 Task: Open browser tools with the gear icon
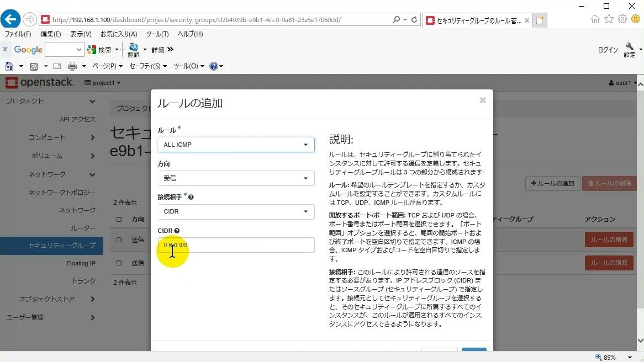pyautogui.click(x=622, y=19)
